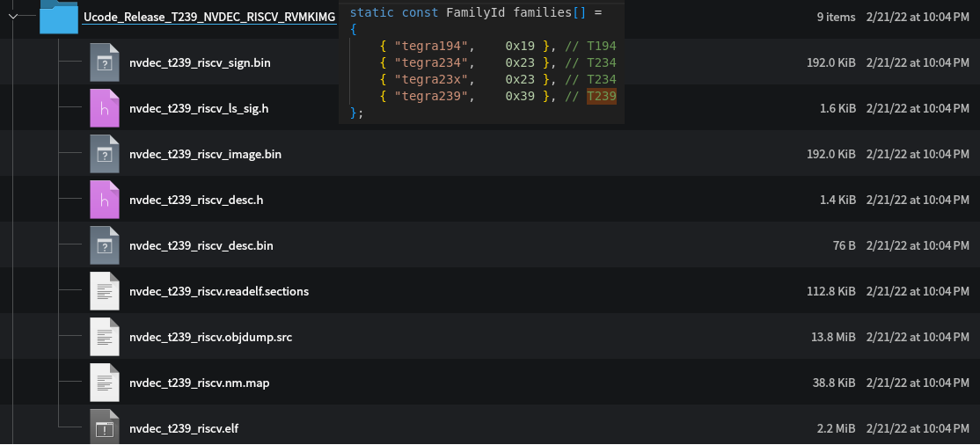Viewport: 980px width, 445px height.
Task: Select file nvdec_t239_riscv_sign.bin
Action: pyautogui.click(x=200, y=62)
